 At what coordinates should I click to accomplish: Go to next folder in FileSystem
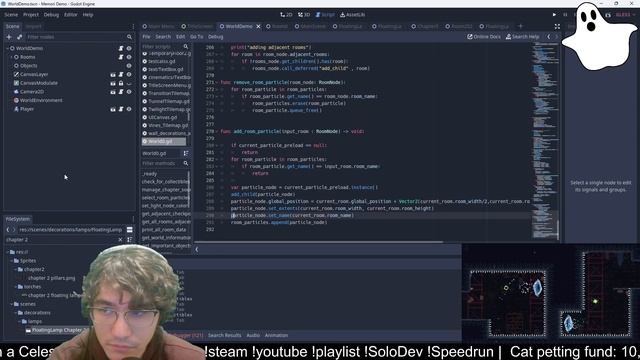tap(13, 229)
